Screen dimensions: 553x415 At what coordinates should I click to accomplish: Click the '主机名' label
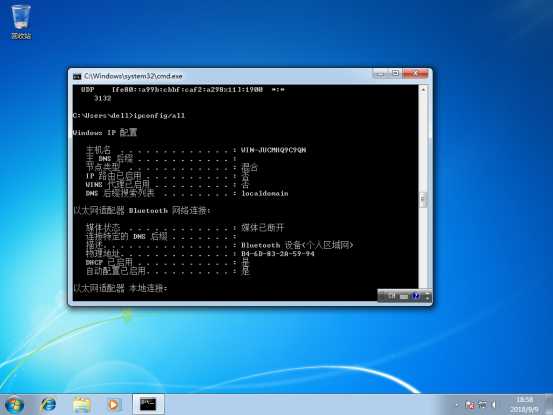tap(98, 149)
